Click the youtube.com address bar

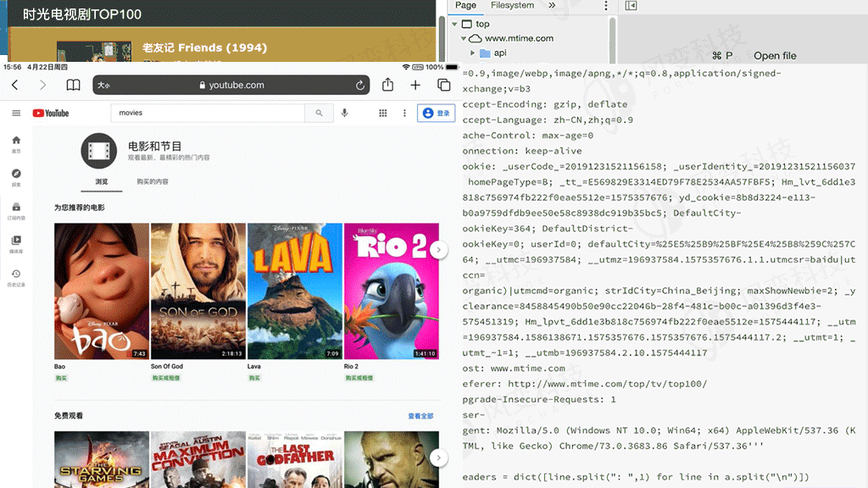(x=231, y=85)
